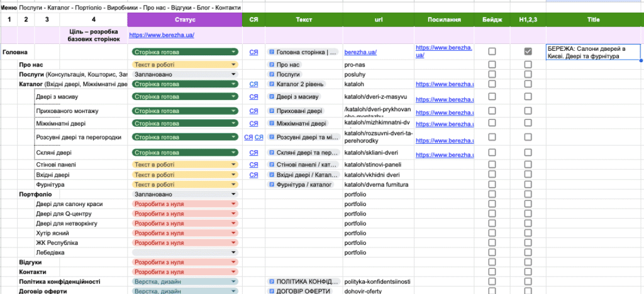Click the 'Послуги' document chip icon
This screenshot has width=644, height=294.
(272, 75)
